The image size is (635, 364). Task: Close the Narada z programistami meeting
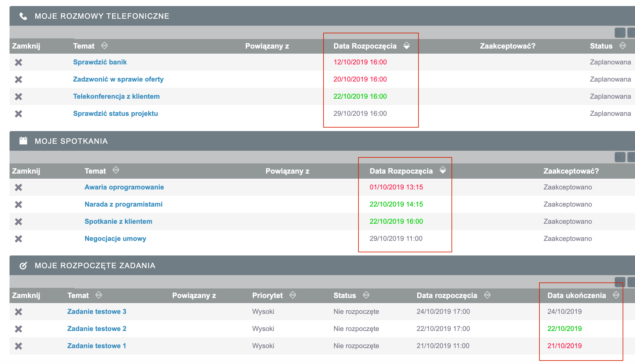coord(18,204)
